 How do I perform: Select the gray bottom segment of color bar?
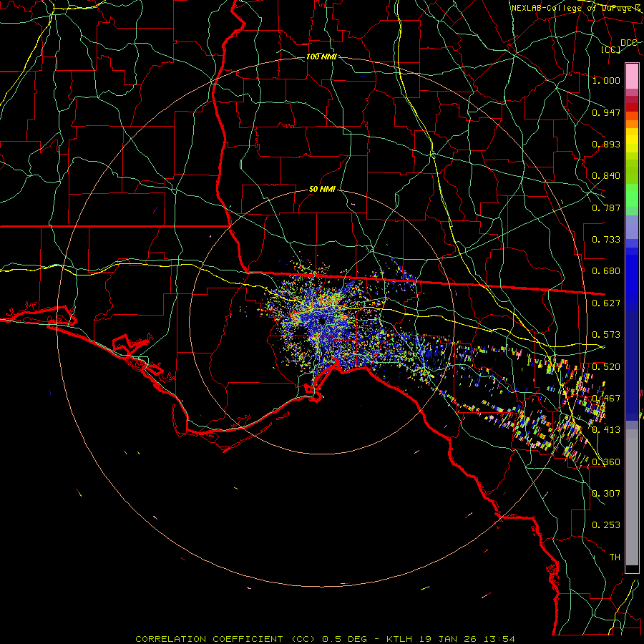point(632,497)
